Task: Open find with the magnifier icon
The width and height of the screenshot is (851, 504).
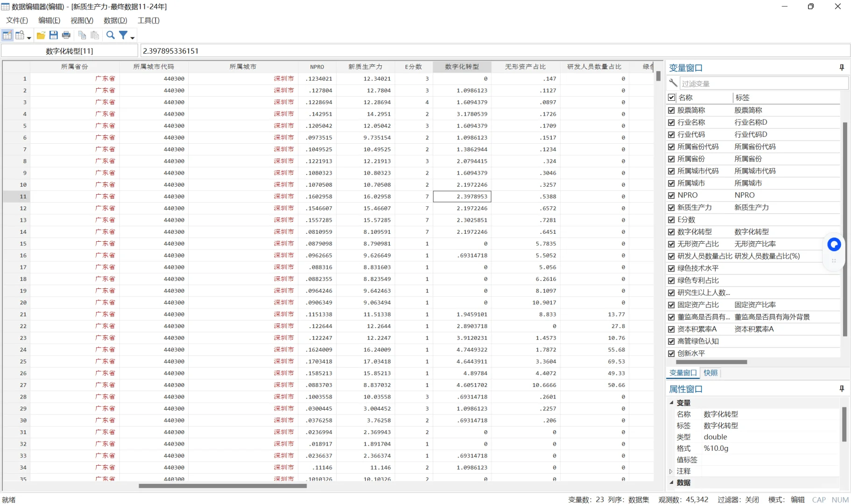Action: coord(111,35)
